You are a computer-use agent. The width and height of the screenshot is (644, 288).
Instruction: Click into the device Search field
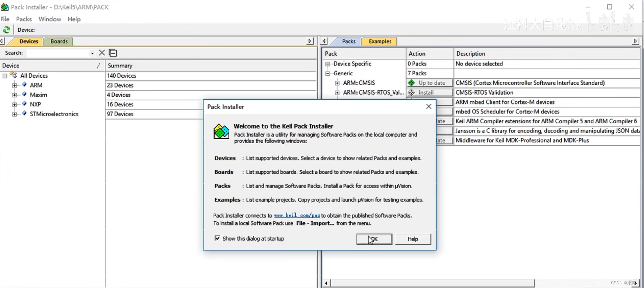pyautogui.click(x=58, y=53)
